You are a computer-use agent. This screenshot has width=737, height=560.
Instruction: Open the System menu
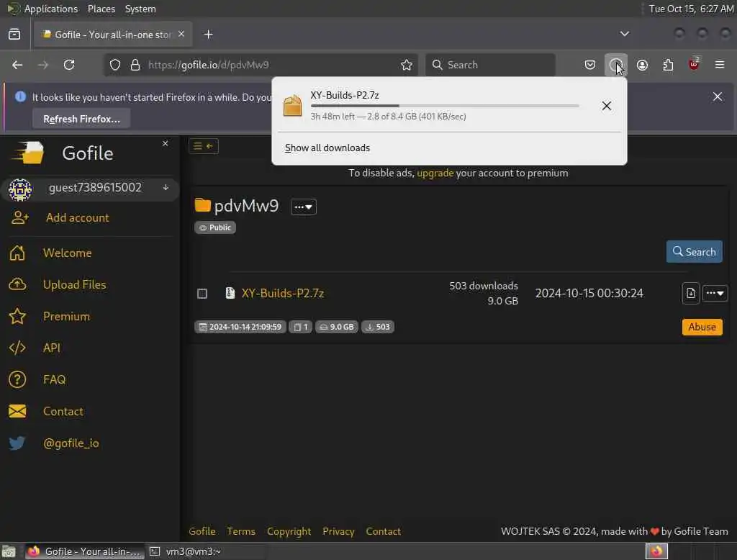tap(140, 9)
